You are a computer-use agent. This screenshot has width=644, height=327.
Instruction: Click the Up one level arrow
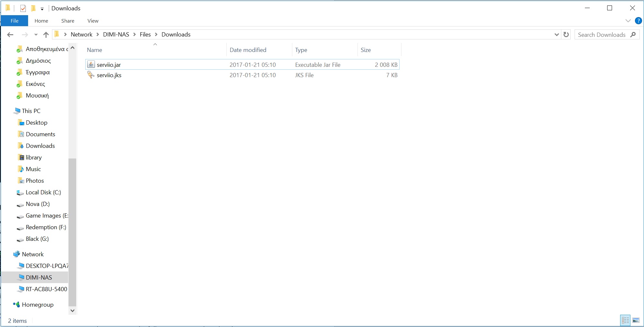pos(46,35)
